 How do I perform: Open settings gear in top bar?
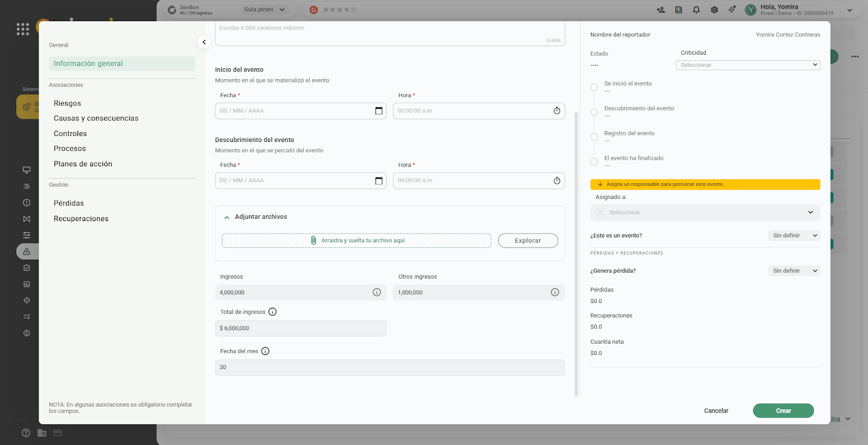point(714,10)
